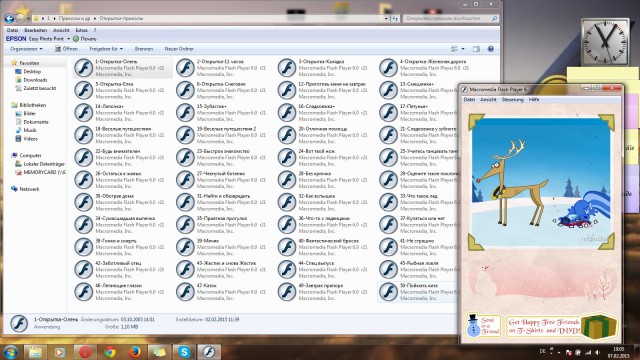Select Lokaler Datenträger under Computer
The height and width of the screenshot is (360, 640).
pyautogui.click(x=44, y=164)
